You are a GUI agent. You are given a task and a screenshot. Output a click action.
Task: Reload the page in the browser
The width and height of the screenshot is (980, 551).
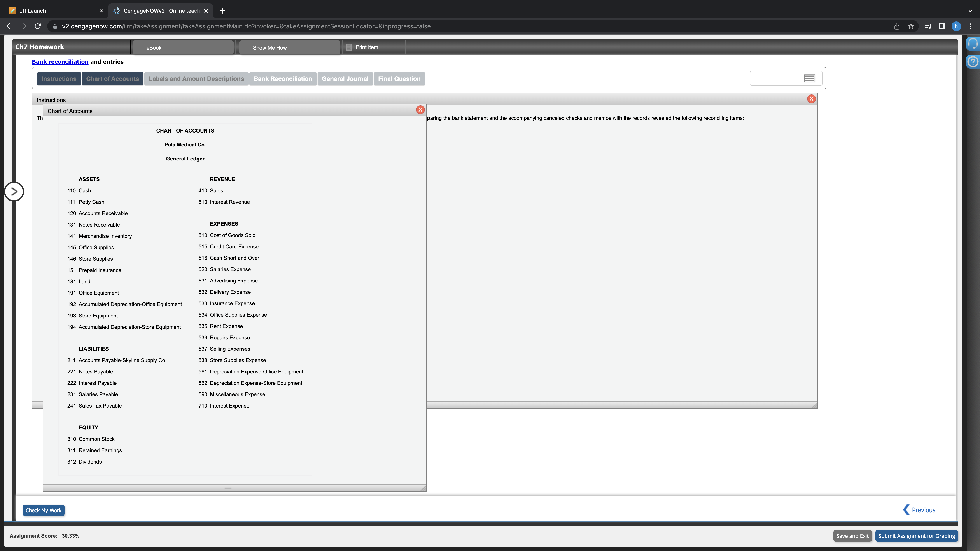(38, 26)
